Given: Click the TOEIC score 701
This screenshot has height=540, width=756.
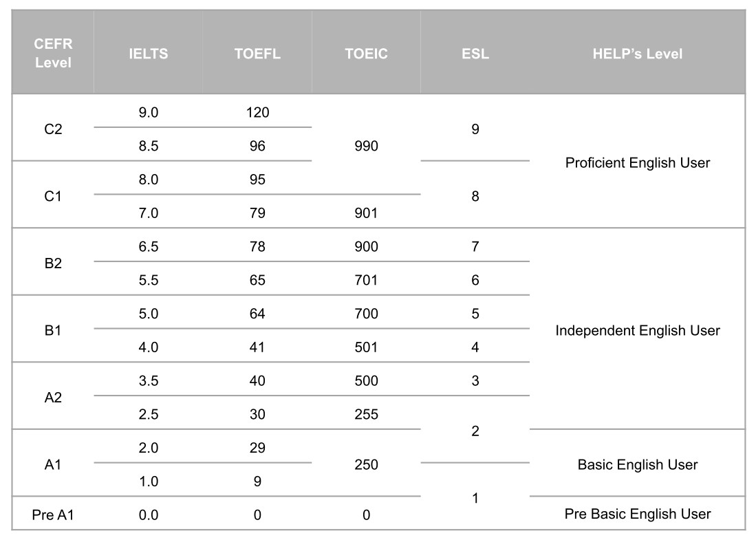Looking at the screenshot, I should click(x=367, y=280).
